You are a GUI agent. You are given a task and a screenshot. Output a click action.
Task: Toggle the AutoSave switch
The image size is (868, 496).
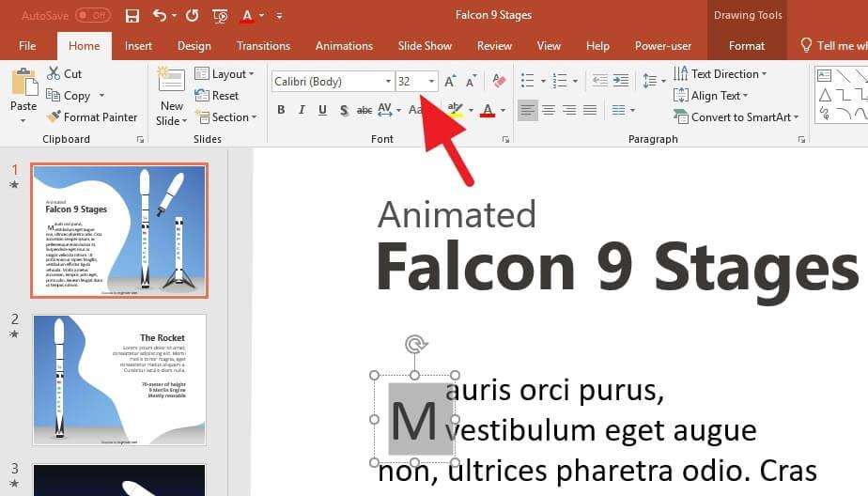click(92, 15)
